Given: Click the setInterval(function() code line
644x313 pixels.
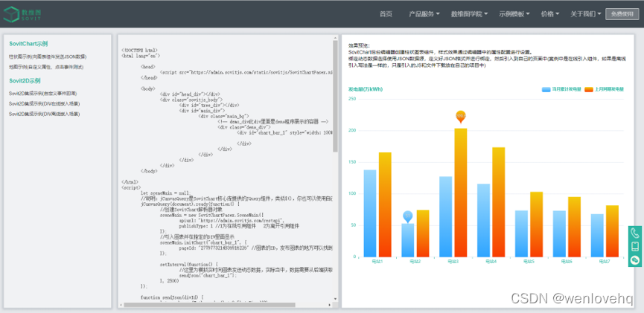Looking at the screenshot, I should coord(189,265).
